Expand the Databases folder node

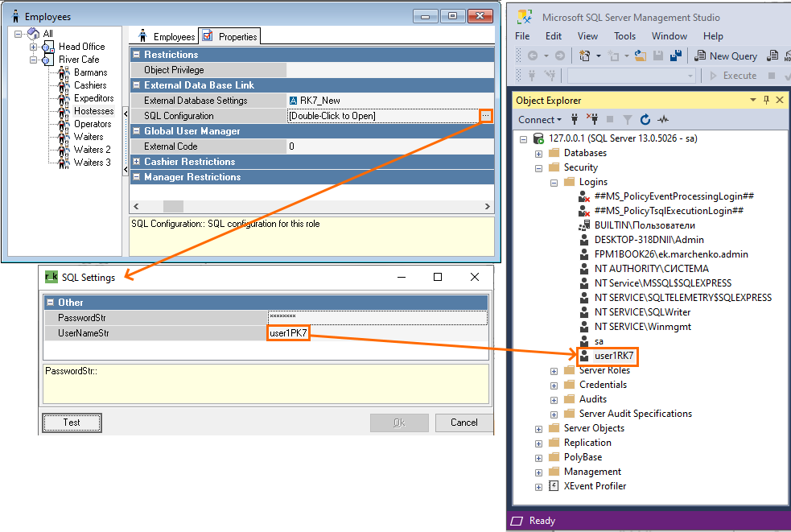tap(539, 154)
